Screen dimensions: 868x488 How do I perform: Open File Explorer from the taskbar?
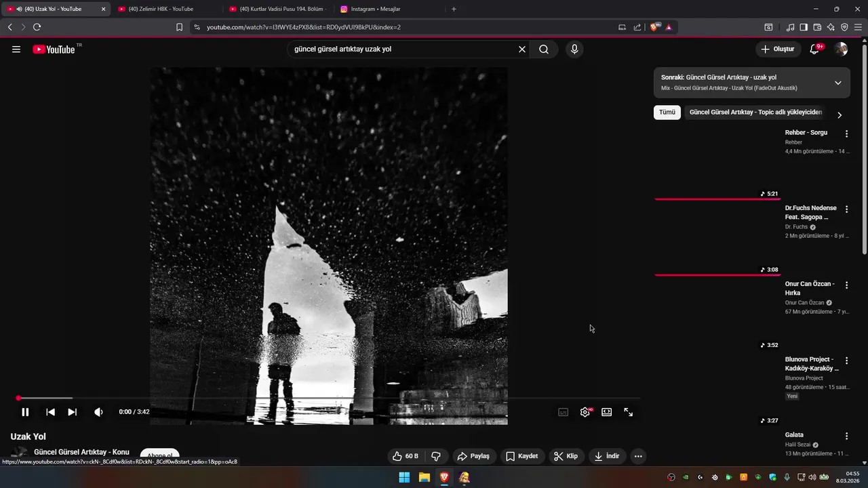424,477
